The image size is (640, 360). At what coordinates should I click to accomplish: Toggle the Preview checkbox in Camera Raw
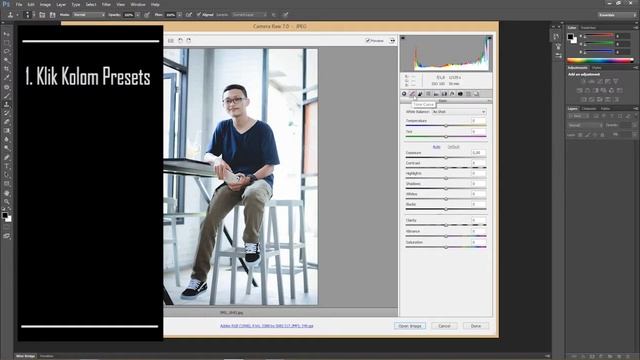tap(367, 40)
